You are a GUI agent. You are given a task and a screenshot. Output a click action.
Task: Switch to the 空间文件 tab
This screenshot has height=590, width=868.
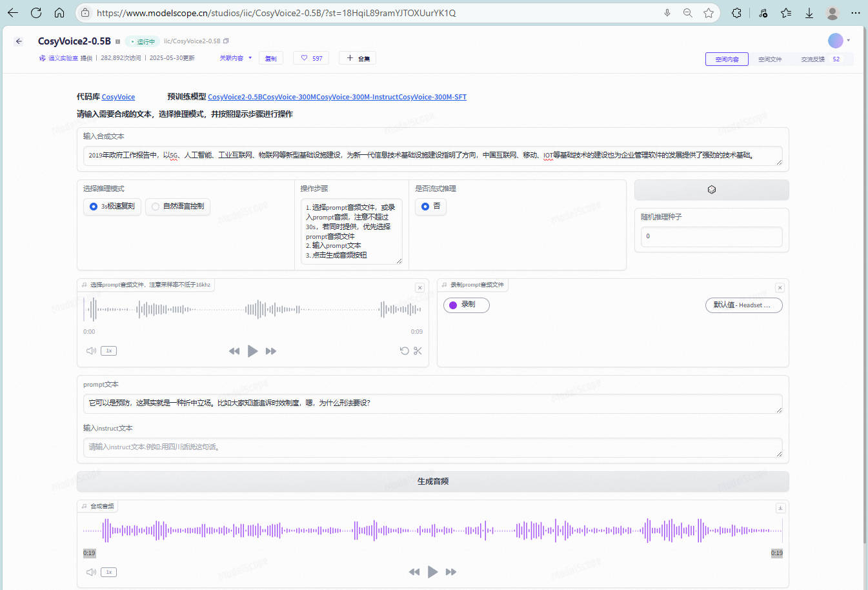[770, 59]
